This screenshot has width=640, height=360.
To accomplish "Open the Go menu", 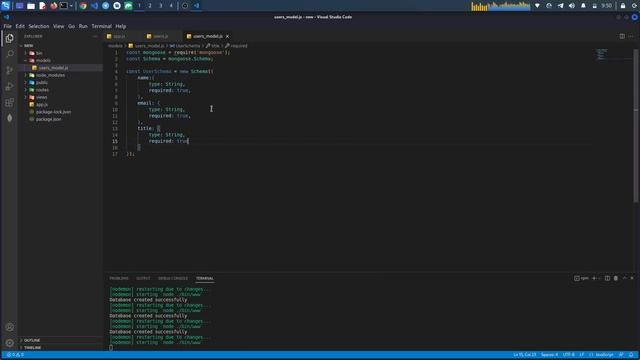I will tap(71, 26).
